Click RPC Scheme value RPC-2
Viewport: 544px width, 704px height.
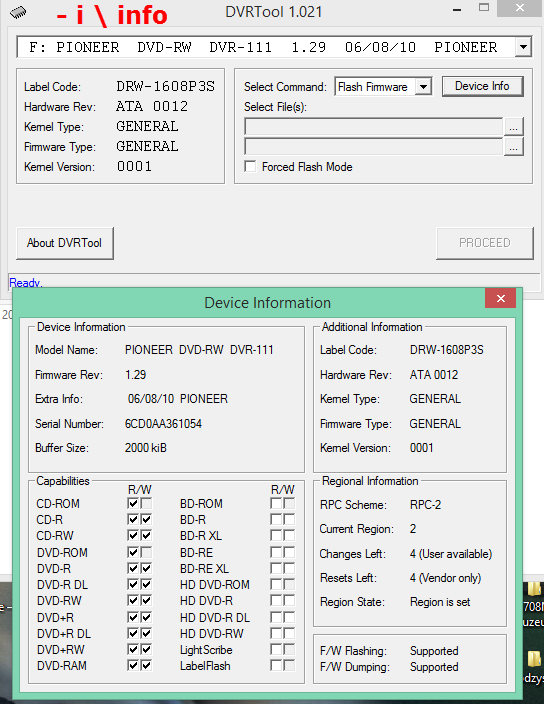(426, 505)
